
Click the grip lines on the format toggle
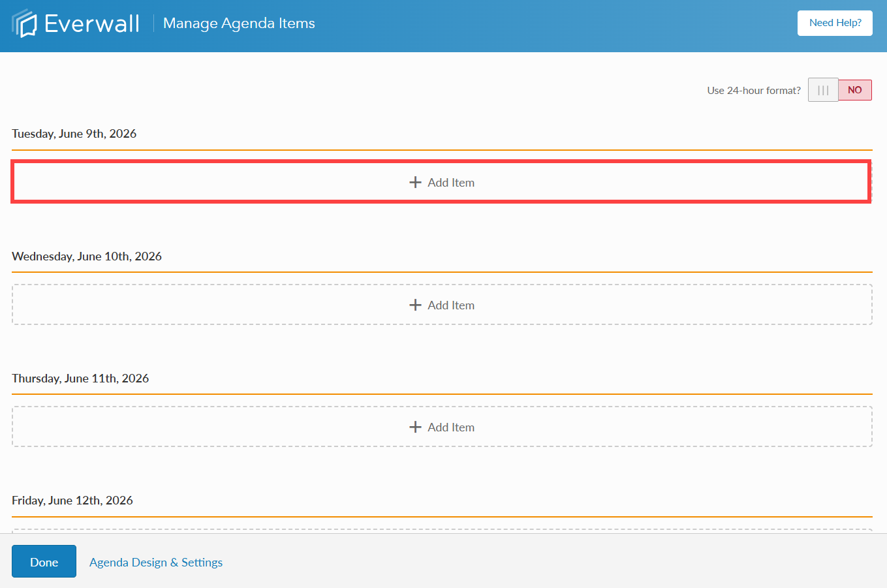pos(822,89)
